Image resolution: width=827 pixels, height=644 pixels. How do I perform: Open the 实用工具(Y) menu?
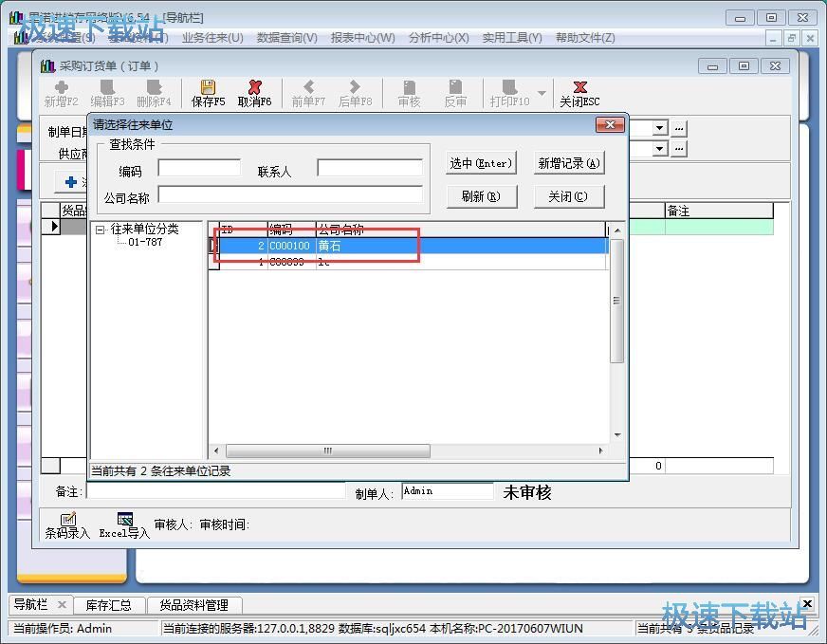511,38
